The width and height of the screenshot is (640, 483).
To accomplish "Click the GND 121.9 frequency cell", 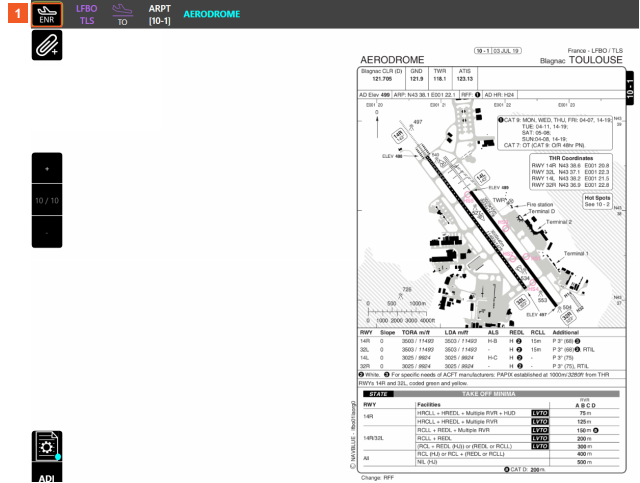I will click(416, 78).
